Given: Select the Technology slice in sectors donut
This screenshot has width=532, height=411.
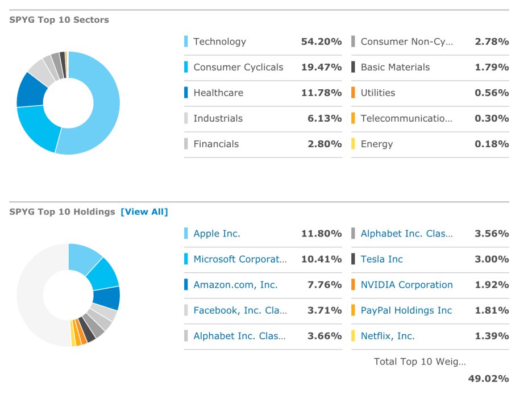Looking at the screenshot, I should click(x=105, y=102).
